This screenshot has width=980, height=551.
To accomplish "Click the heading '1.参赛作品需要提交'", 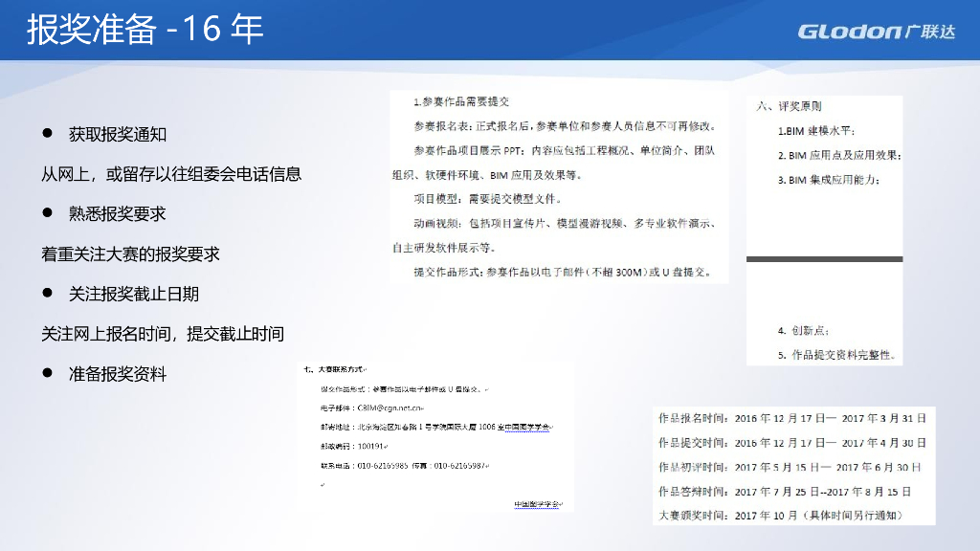I will [x=461, y=101].
